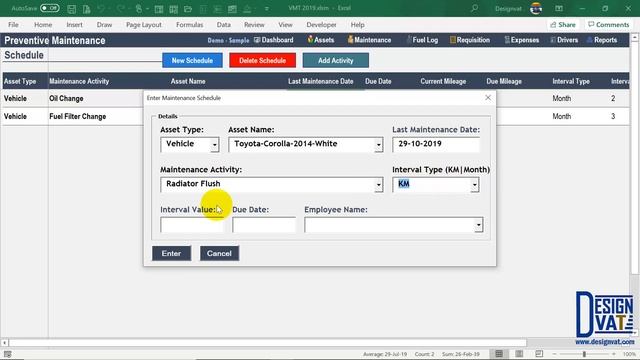The width and height of the screenshot is (640, 360).
Task: Click the zoom slider handle
Action: tap(584, 354)
